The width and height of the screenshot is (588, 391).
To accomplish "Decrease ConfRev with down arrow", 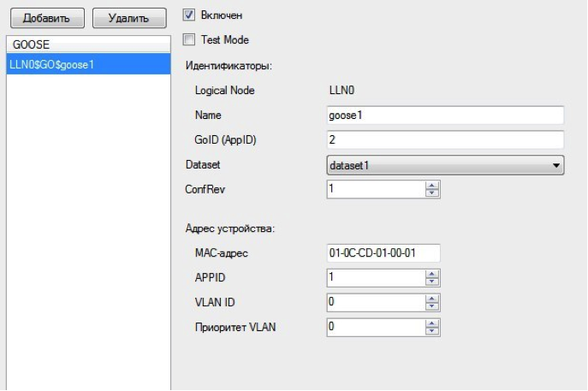I will click(x=432, y=194).
